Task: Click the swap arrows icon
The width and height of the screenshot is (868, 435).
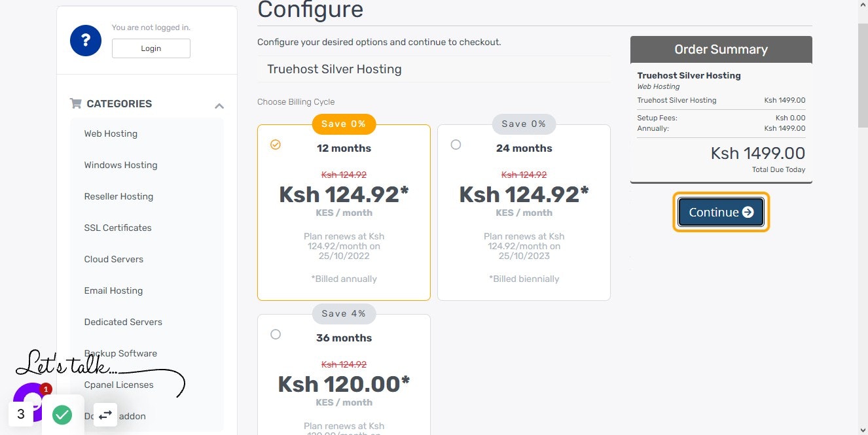Action: (105, 414)
